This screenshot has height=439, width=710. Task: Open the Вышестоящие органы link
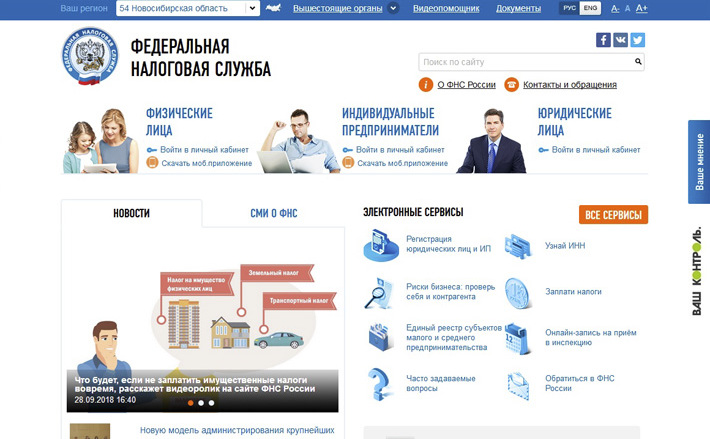[x=337, y=9]
